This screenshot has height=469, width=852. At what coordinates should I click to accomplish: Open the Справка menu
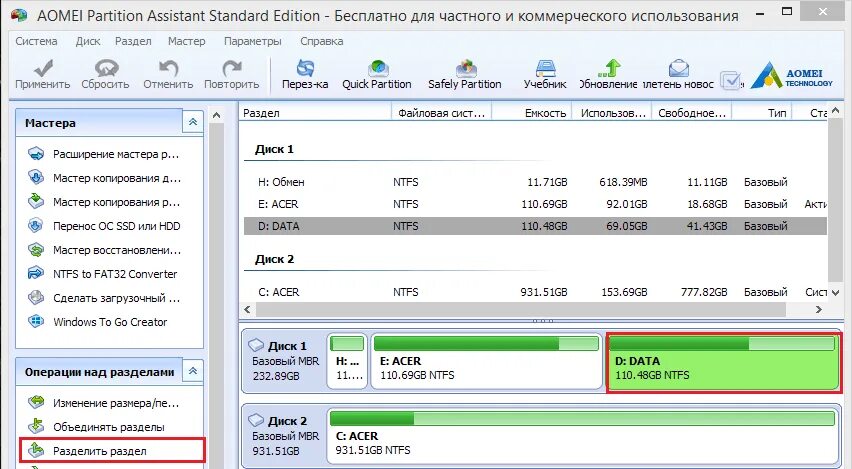click(x=322, y=41)
